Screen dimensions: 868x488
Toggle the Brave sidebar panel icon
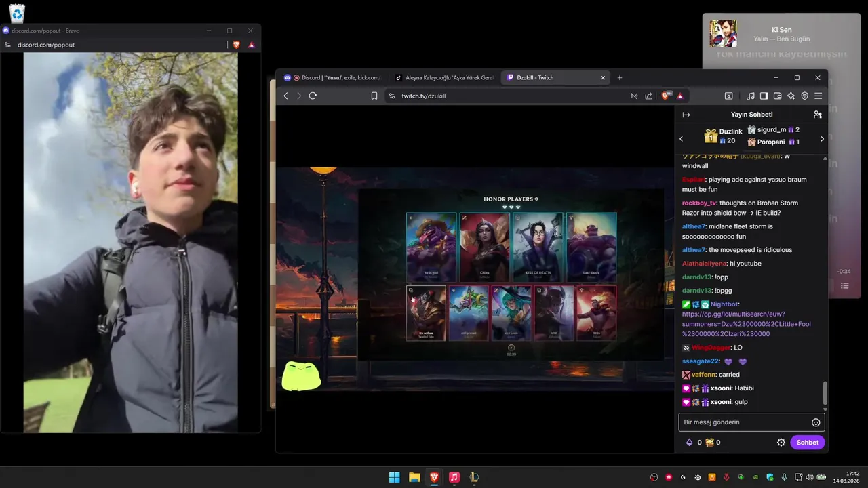coord(764,96)
